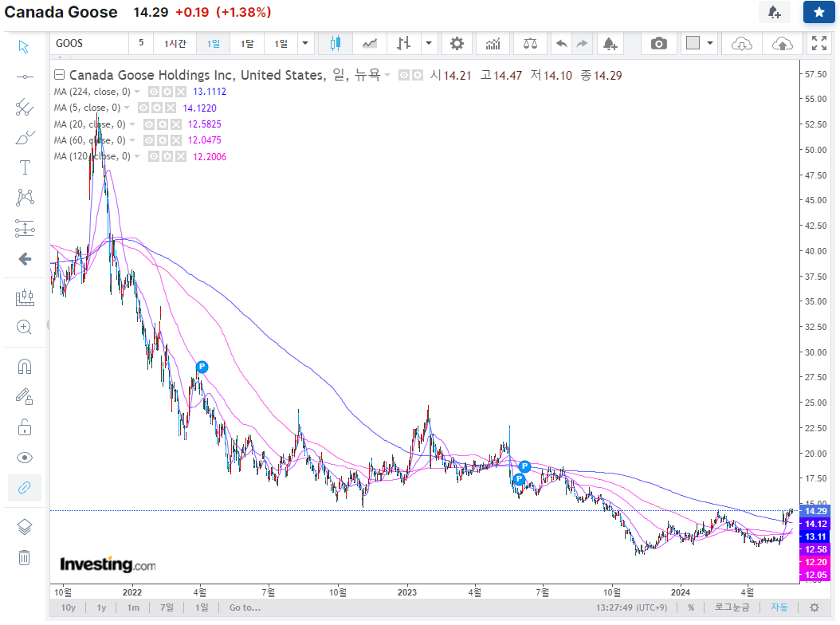
Task: Set chart range to 1y
Action: (101, 607)
